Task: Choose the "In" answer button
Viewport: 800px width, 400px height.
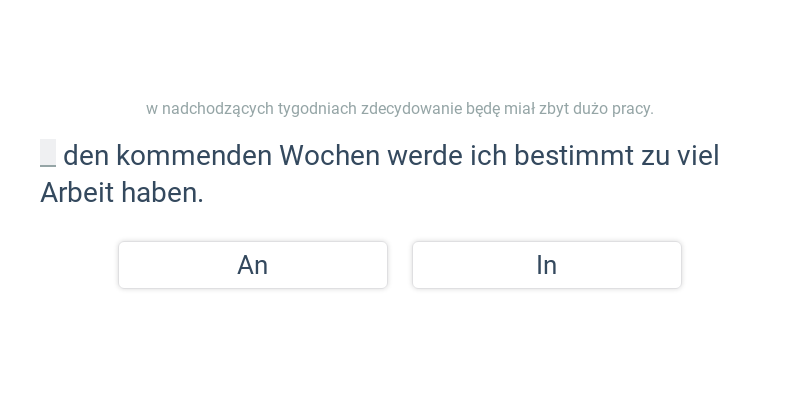Action: (x=546, y=265)
